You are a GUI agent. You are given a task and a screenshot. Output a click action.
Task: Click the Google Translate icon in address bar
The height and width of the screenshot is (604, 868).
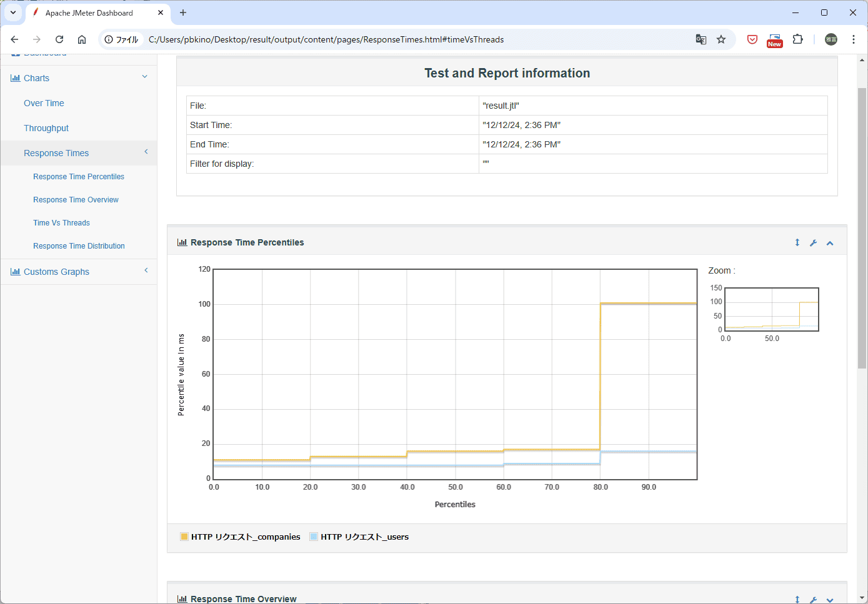tap(701, 39)
